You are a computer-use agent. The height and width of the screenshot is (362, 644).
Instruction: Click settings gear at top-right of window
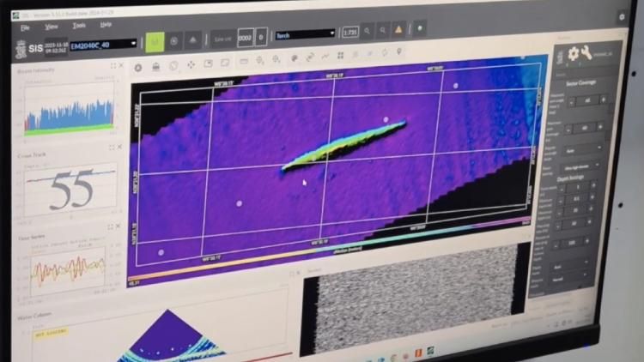coord(622,16)
